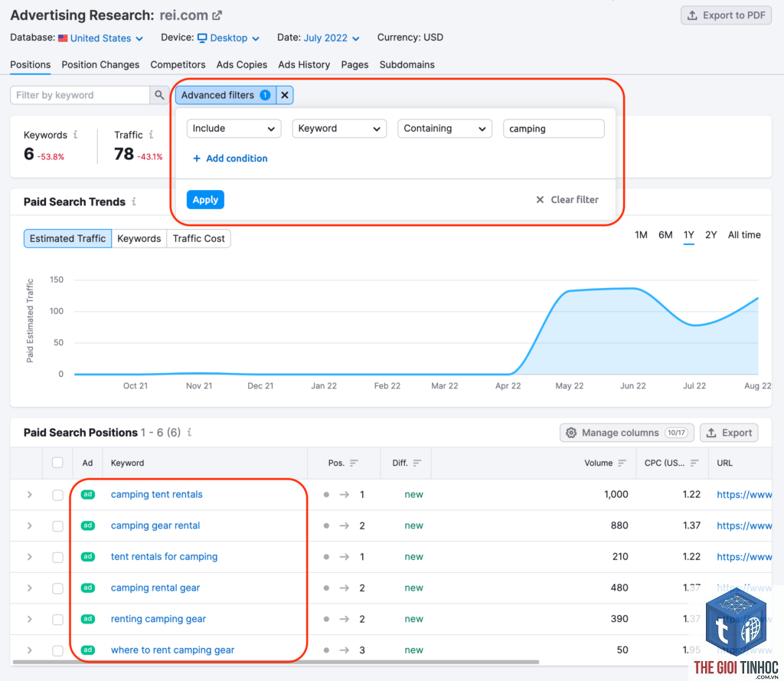Expand the camping tent rentals row
Image resolution: width=784 pixels, height=681 pixels.
coord(30,494)
